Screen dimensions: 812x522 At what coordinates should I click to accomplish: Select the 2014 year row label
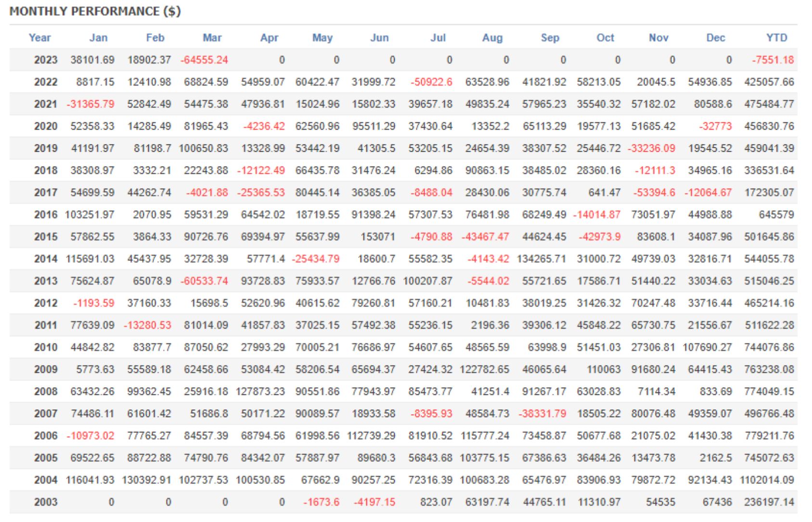coord(45,259)
